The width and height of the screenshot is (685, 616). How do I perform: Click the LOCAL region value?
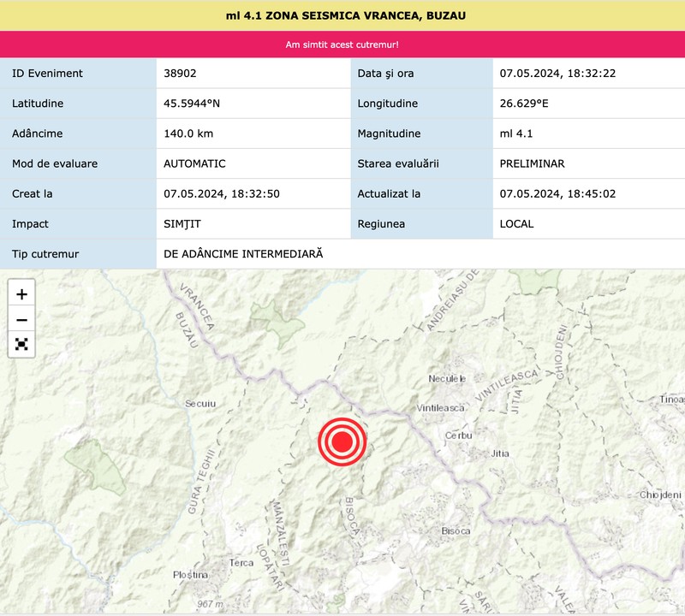tap(516, 224)
